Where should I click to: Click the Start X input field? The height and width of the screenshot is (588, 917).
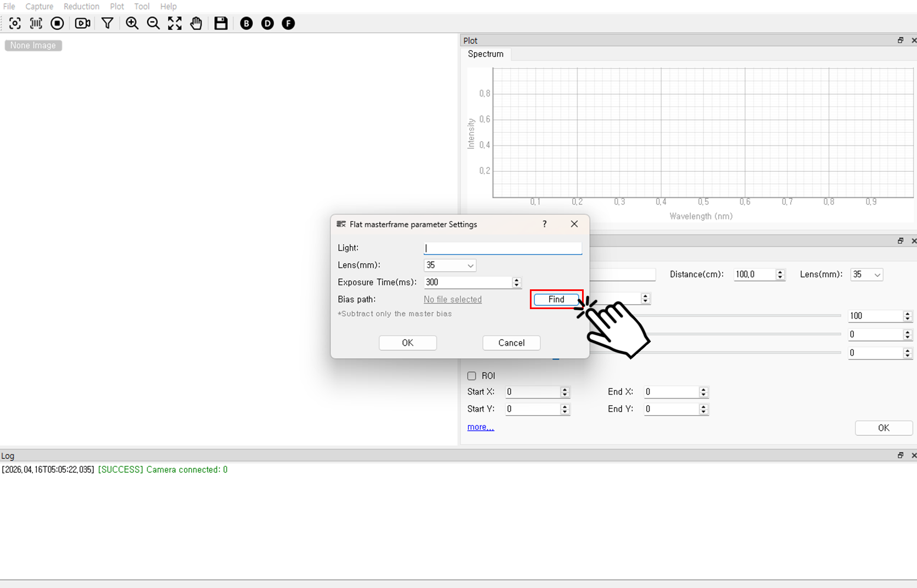click(533, 392)
